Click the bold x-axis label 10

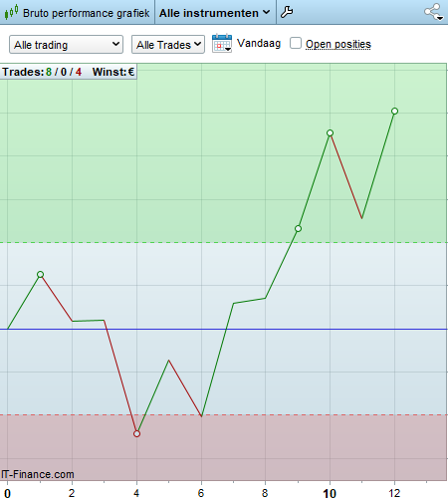tap(330, 493)
